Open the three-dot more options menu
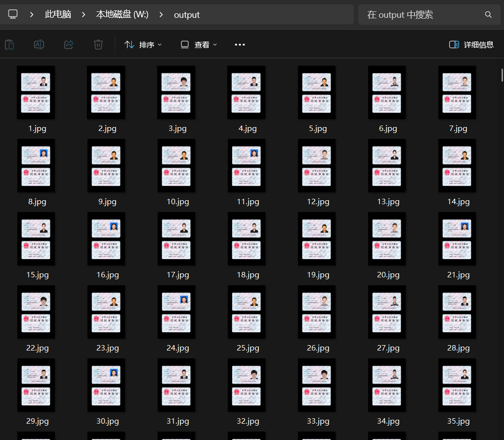Viewport: 504px width, 440px height. (240, 44)
